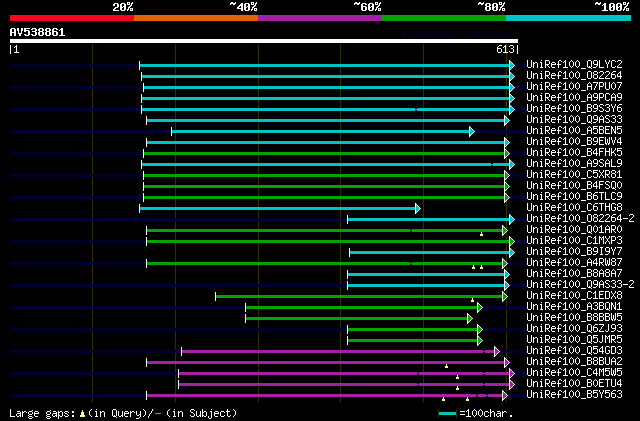This screenshot has width=640, height=421.
Task: Click the green alignment bar for UniRef100_B8BBW5
Action: coord(356,319)
